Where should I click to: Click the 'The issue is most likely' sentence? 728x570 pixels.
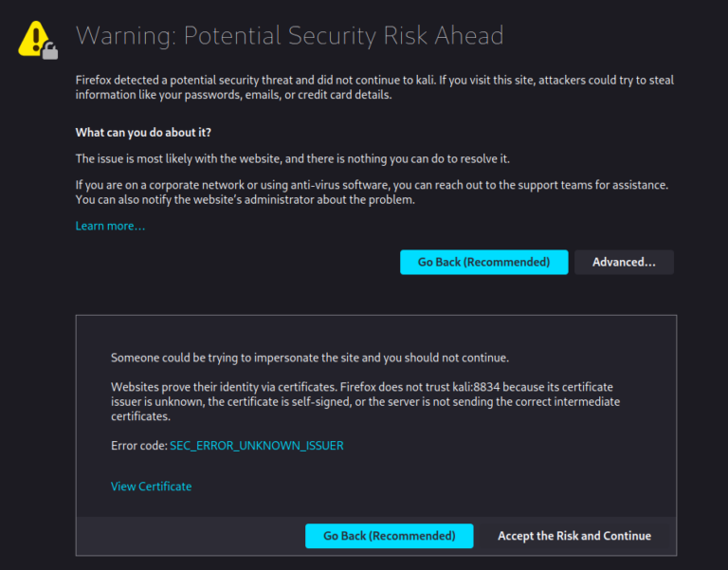pos(299,158)
